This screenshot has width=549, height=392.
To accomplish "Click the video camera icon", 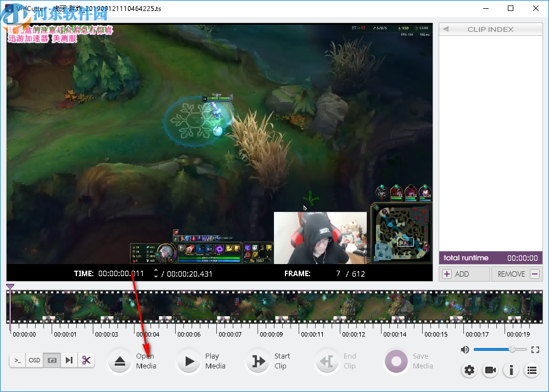I will (x=490, y=370).
